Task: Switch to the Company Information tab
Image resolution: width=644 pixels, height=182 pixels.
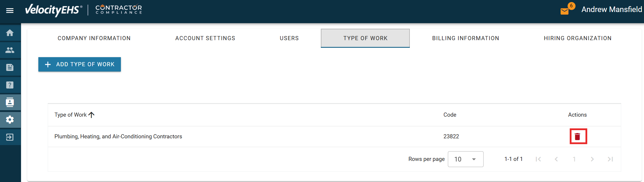Action: 94,38
